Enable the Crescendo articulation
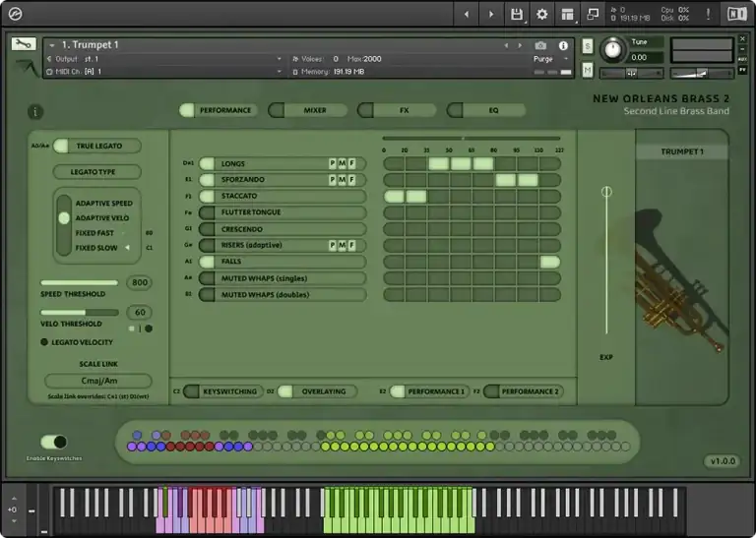Screen dimensions: 756x538 coord(207,229)
